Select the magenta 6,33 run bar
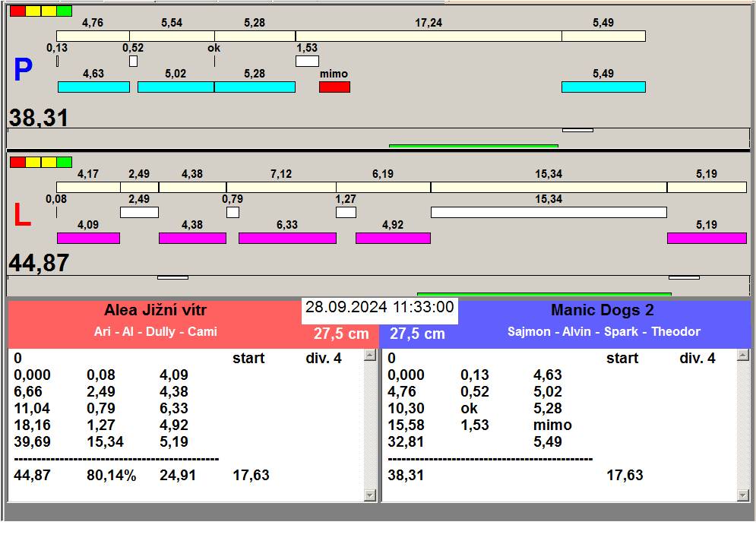 click(287, 238)
